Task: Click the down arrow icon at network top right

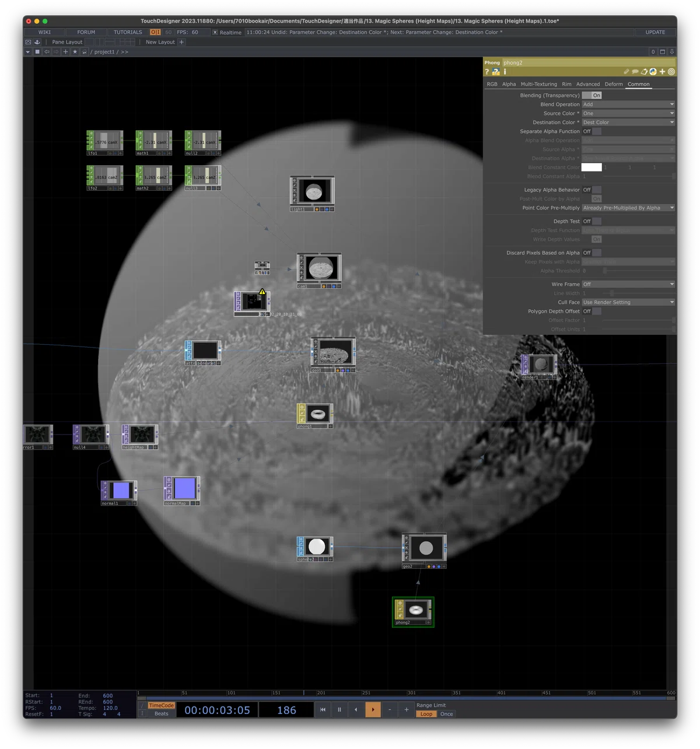Action: click(x=672, y=52)
